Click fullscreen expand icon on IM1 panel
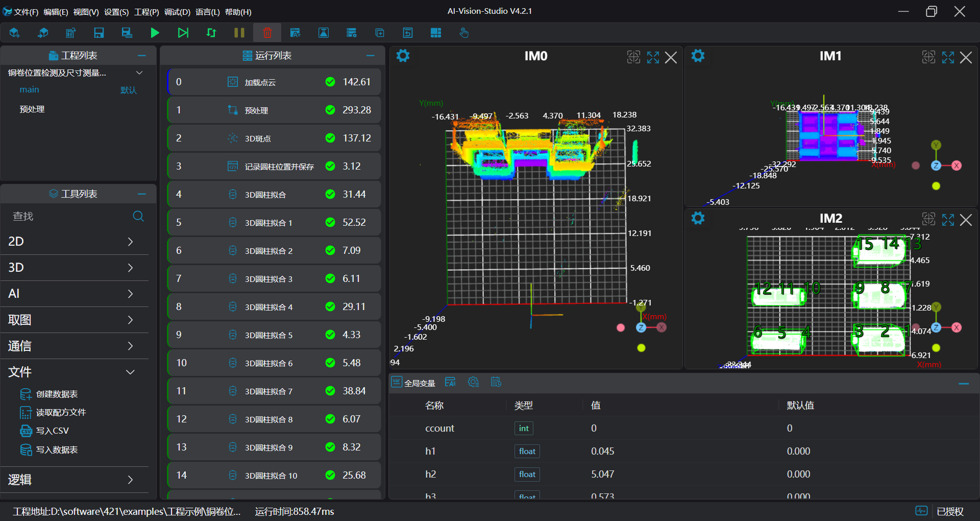The height and width of the screenshot is (521, 980). pyautogui.click(x=948, y=57)
